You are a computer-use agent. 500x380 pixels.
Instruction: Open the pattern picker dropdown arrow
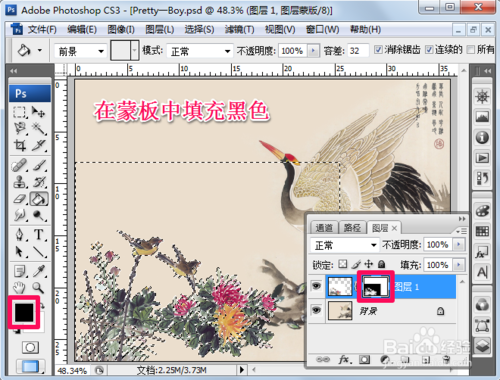[134, 51]
